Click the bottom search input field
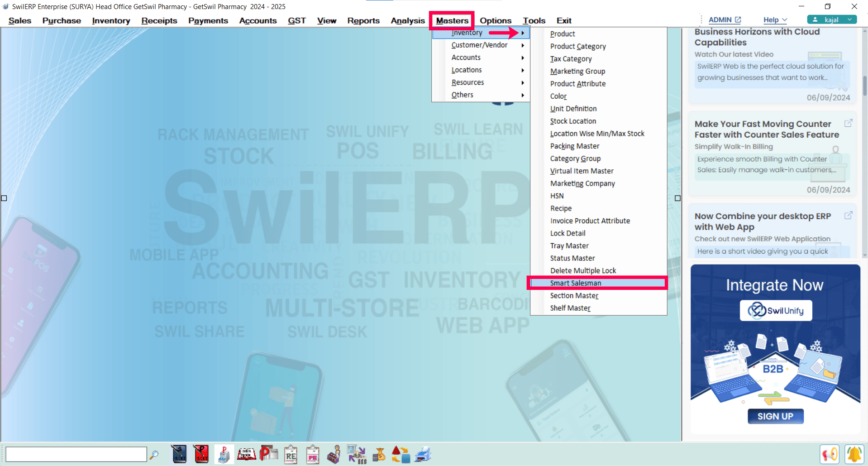Screen dimensions: 868x466 (x=76, y=454)
